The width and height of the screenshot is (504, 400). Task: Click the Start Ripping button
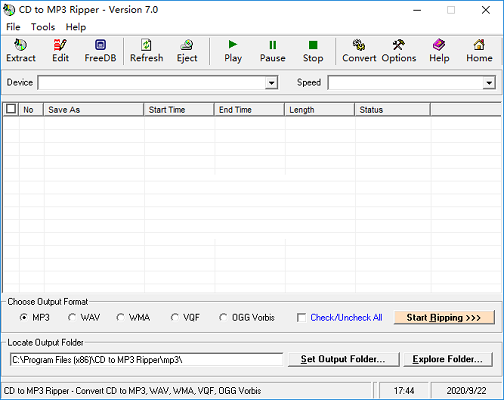point(444,318)
